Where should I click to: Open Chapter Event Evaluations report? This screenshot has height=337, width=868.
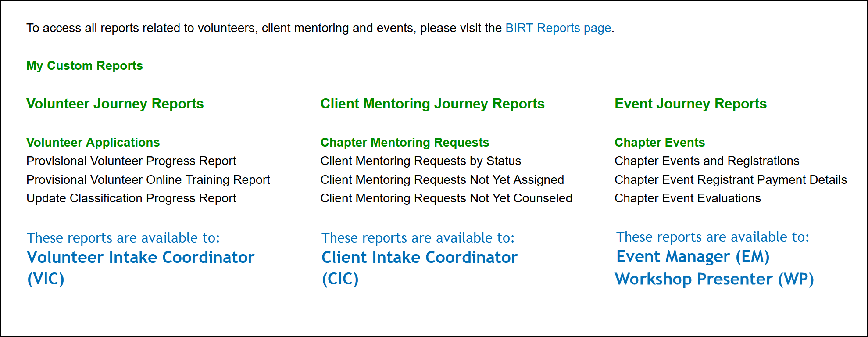687,198
